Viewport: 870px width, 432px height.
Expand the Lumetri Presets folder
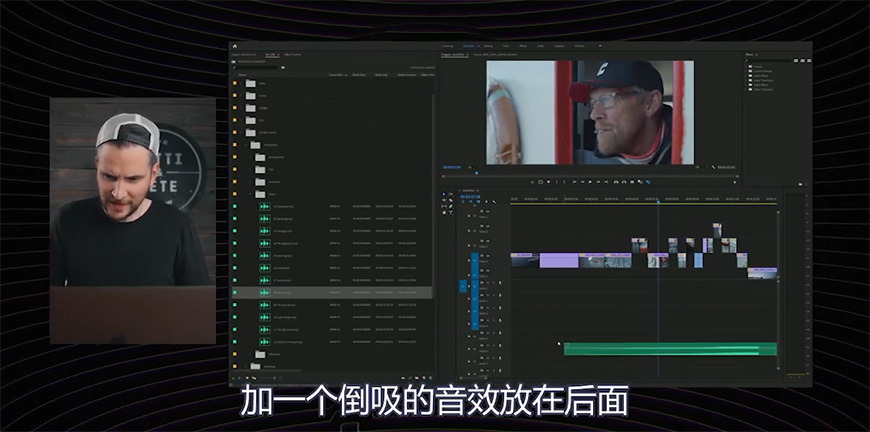coord(746,71)
